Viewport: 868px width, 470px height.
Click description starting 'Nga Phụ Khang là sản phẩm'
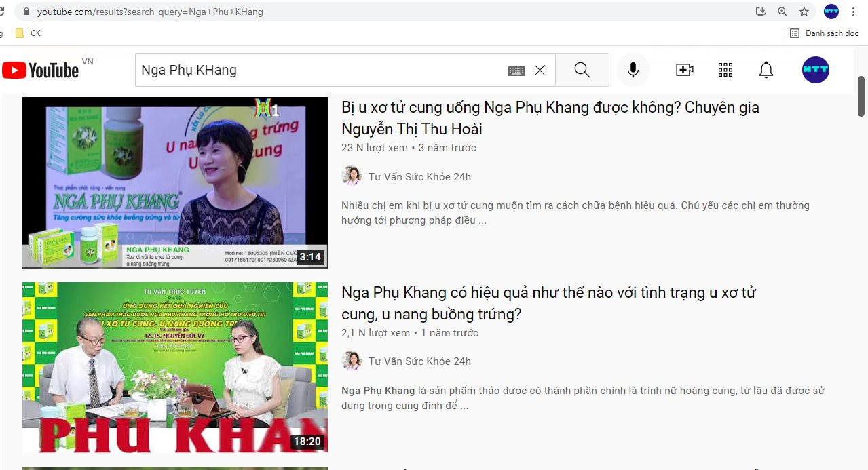click(x=583, y=398)
